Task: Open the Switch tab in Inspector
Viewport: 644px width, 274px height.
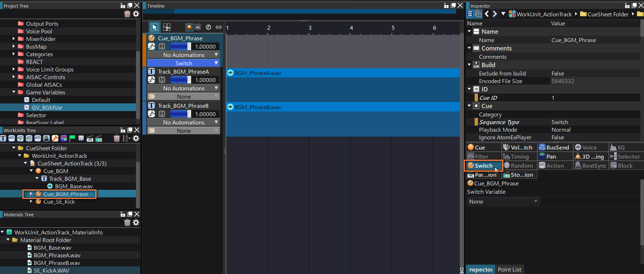Action: point(483,165)
